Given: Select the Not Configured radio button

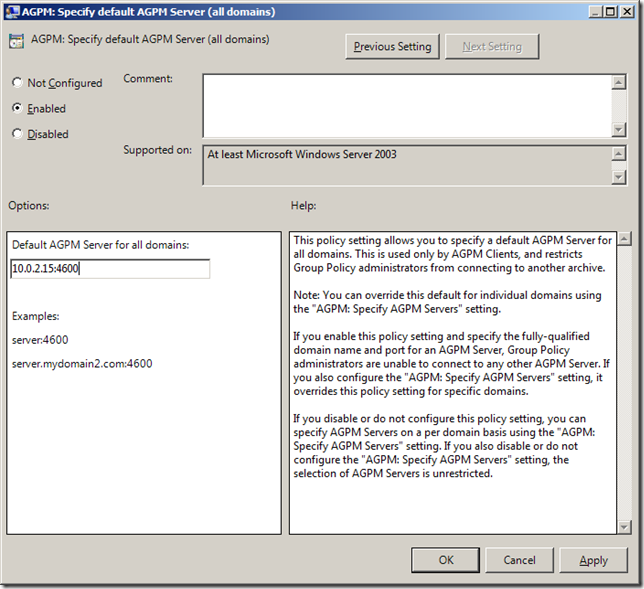Looking at the screenshot, I should tap(18, 83).
